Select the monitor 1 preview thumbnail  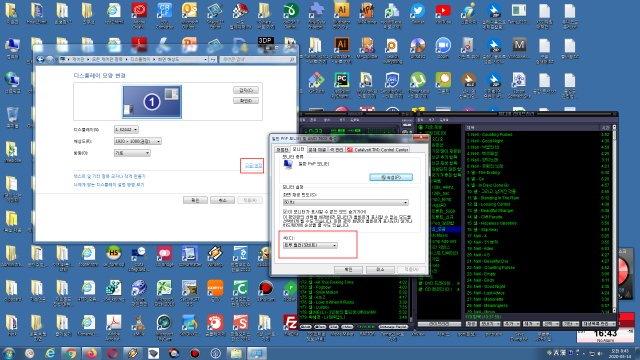pyautogui.click(x=152, y=102)
